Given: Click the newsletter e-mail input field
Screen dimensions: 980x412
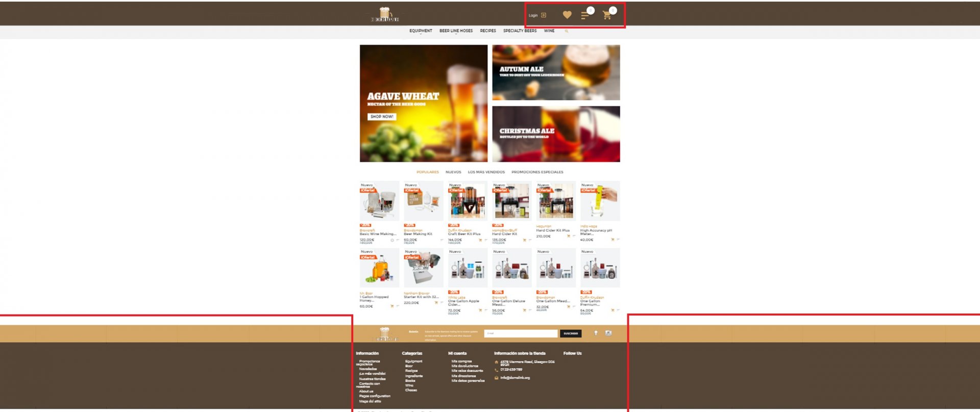Looking at the screenshot, I should pos(521,333).
